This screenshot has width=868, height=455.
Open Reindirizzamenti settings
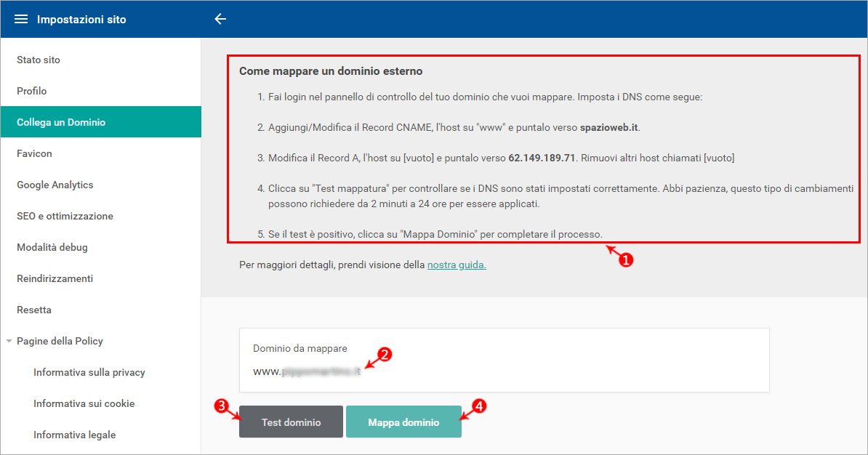[55, 278]
